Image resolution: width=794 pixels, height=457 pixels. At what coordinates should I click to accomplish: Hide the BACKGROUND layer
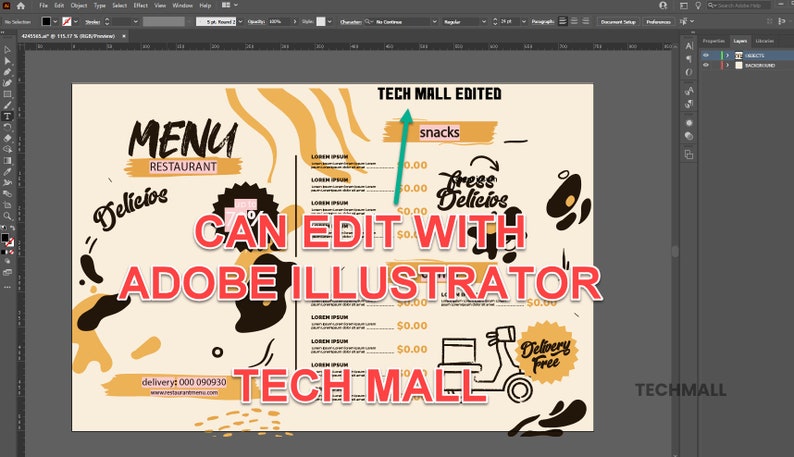(x=706, y=65)
